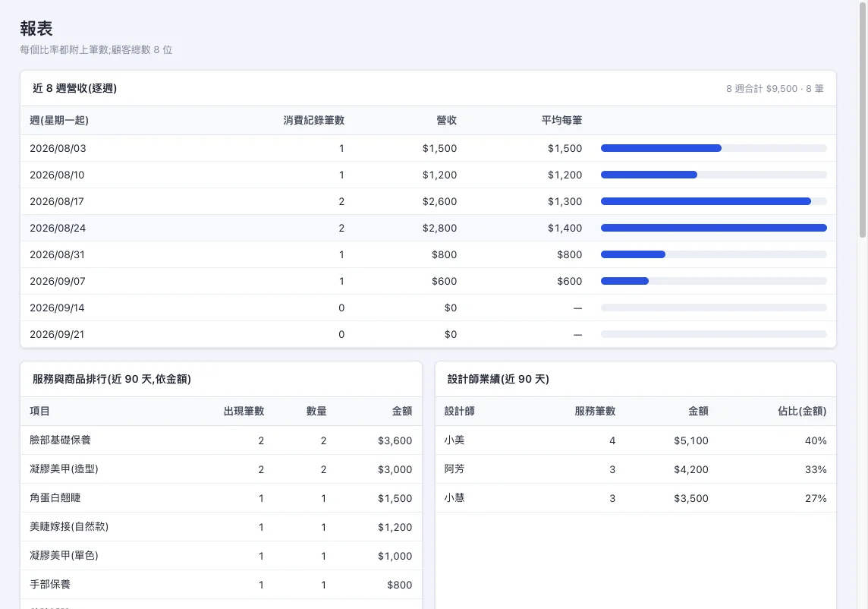The width and height of the screenshot is (868, 609).
Task: Click the $2,800 revenue cell
Action: pyautogui.click(x=439, y=228)
